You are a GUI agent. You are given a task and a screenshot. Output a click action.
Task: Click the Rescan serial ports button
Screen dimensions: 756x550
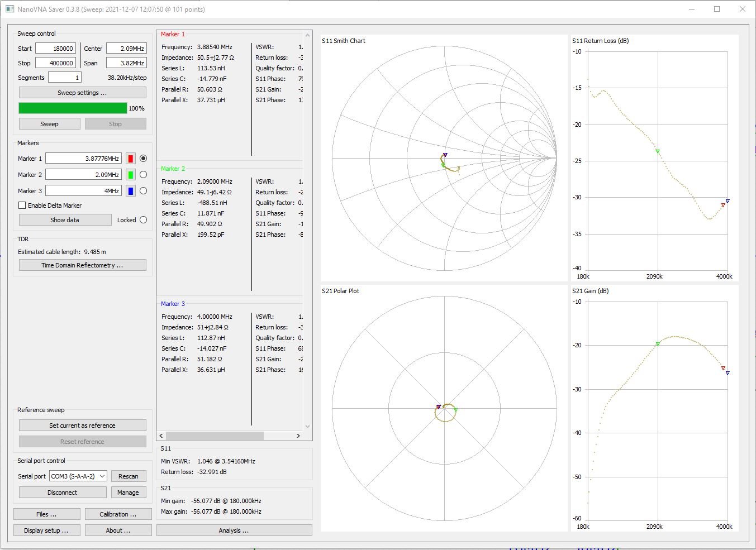[x=129, y=476]
